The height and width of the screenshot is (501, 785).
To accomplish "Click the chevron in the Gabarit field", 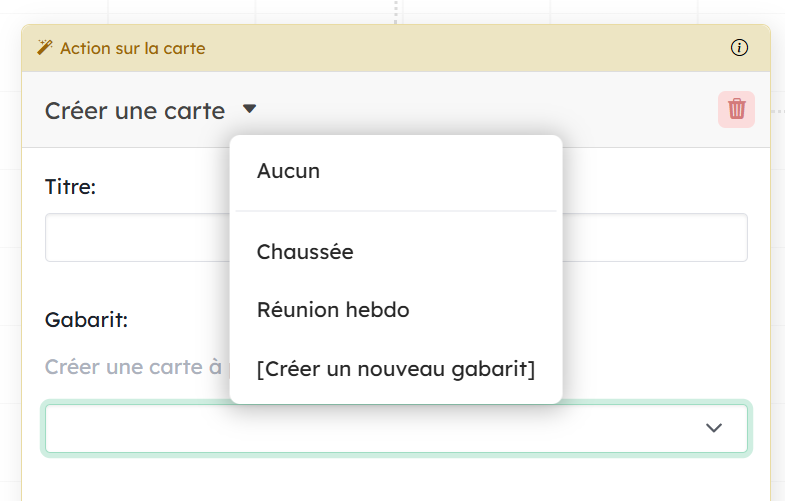I will point(714,428).
